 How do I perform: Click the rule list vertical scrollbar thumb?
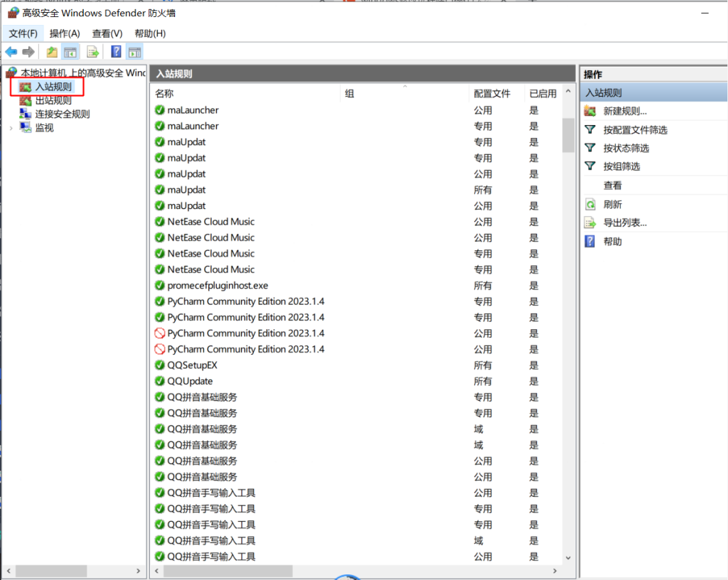(568, 135)
